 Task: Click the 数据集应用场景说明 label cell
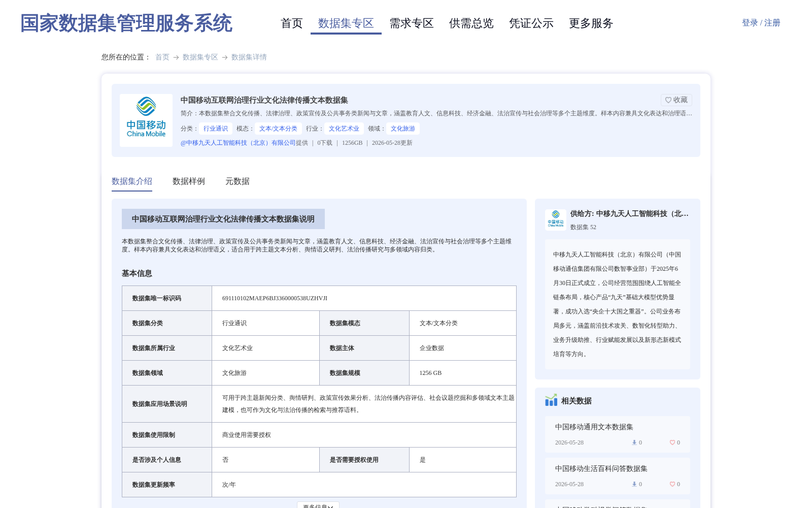coord(167,404)
